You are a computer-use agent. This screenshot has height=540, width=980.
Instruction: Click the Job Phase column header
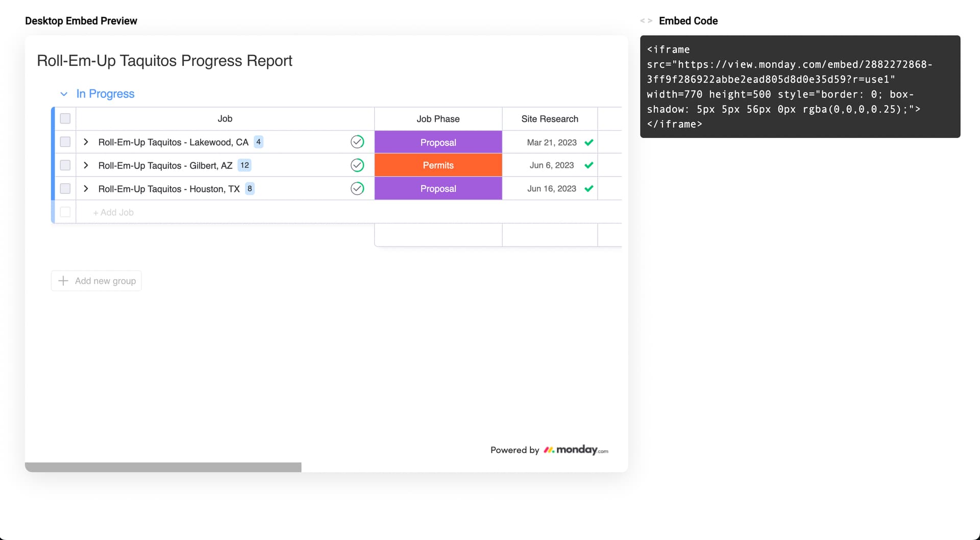click(438, 119)
